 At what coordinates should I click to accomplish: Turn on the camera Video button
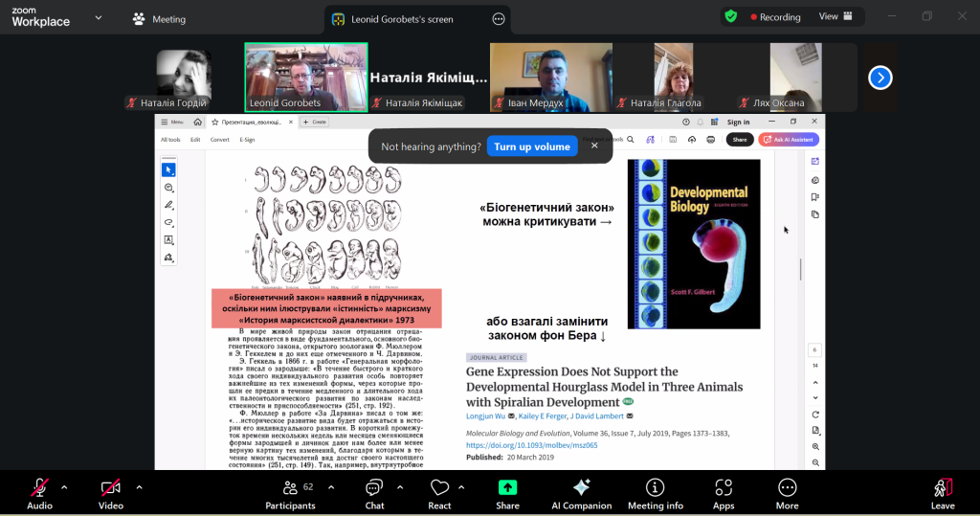[111, 492]
